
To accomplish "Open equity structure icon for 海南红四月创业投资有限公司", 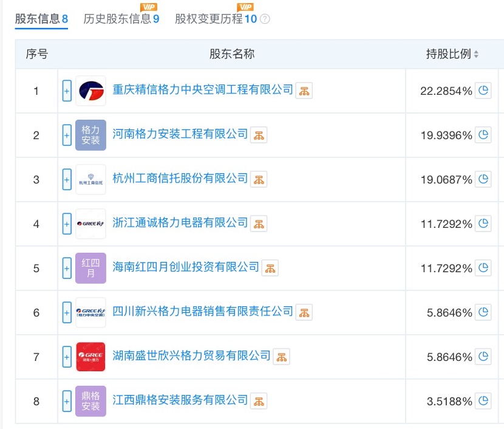I will point(270,269).
